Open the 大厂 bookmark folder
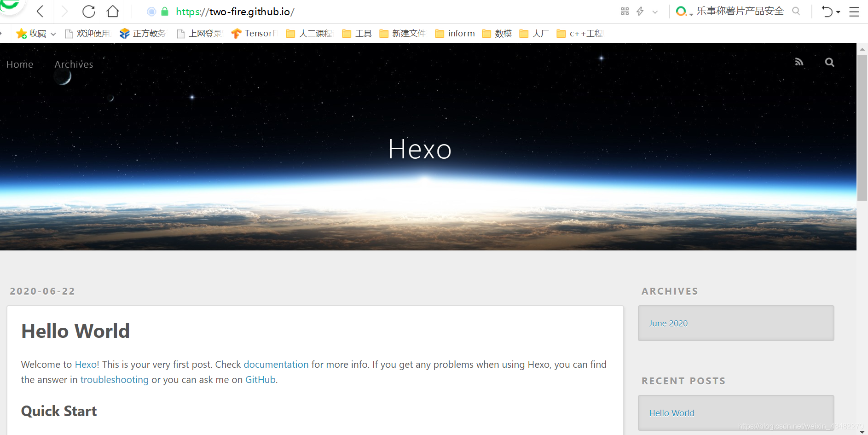This screenshot has width=868, height=435. [534, 34]
